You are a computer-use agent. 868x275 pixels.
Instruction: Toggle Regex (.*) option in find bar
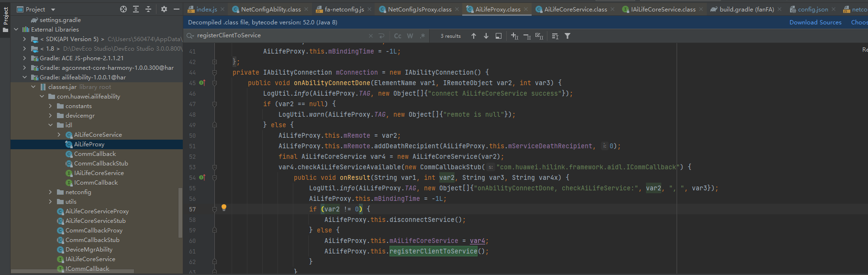(423, 36)
